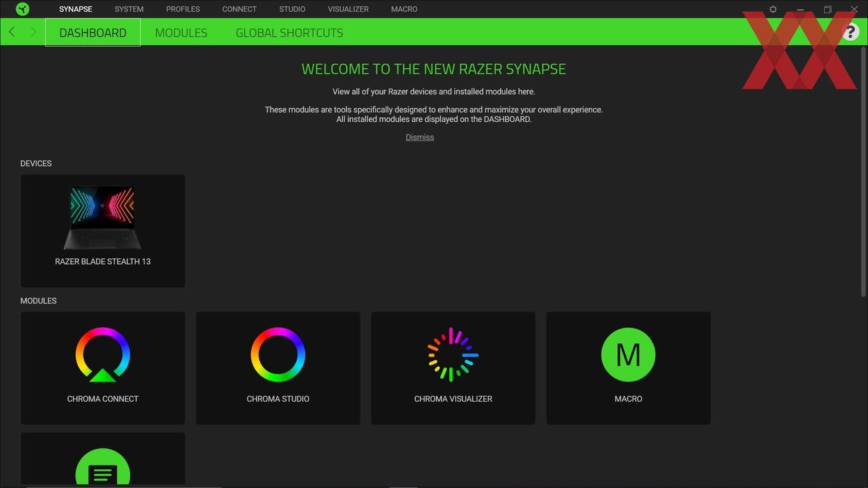This screenshot has width=868, height=488.
Task: Click the Razer logo icon
Action: point(22,9)
